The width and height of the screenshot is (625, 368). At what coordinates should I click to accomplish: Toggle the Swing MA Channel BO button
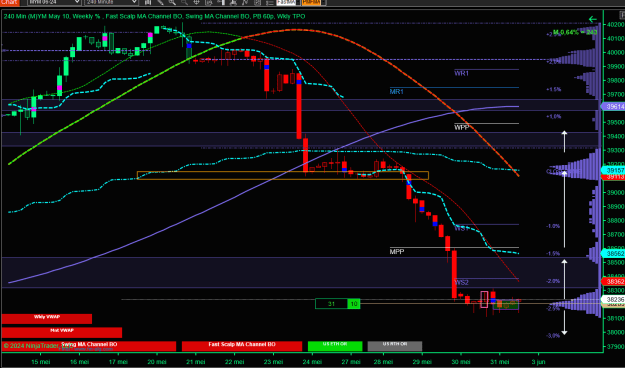[x=89, y=346]
